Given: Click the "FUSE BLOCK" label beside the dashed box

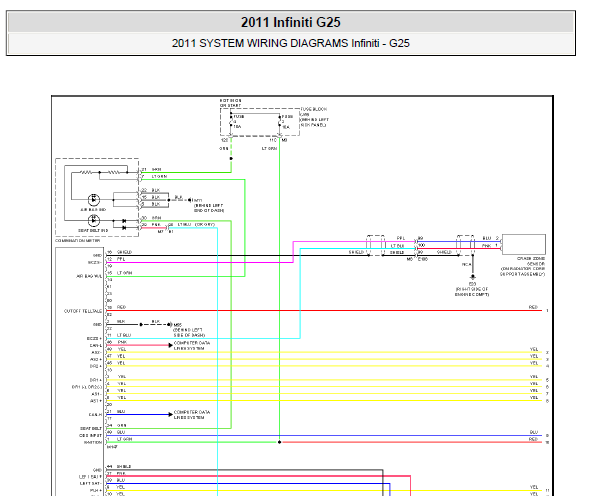Looking at the screenshot, I should click(314, 109).
